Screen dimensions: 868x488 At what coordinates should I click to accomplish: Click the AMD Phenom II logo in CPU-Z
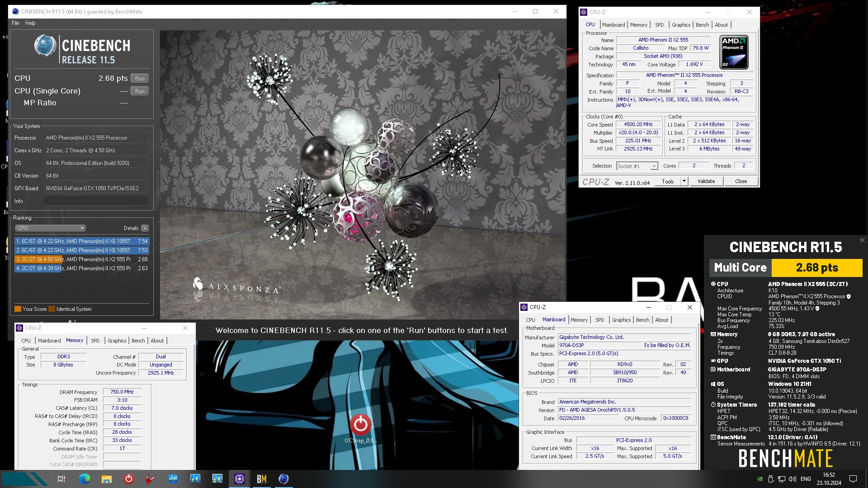pyautogui.click(x=734, y=52)
